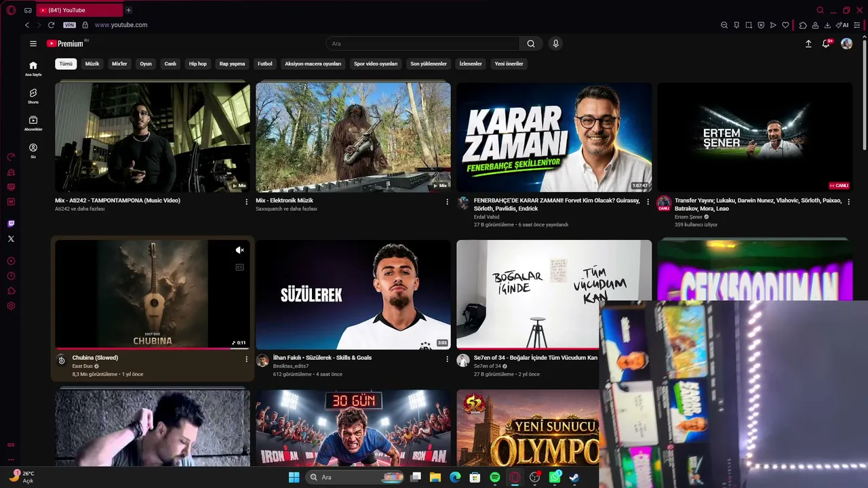Open Shorts in the YouTube sidebar
This screenshot has width=868, height=488.
pyautogui.click(x=33, y=96)
